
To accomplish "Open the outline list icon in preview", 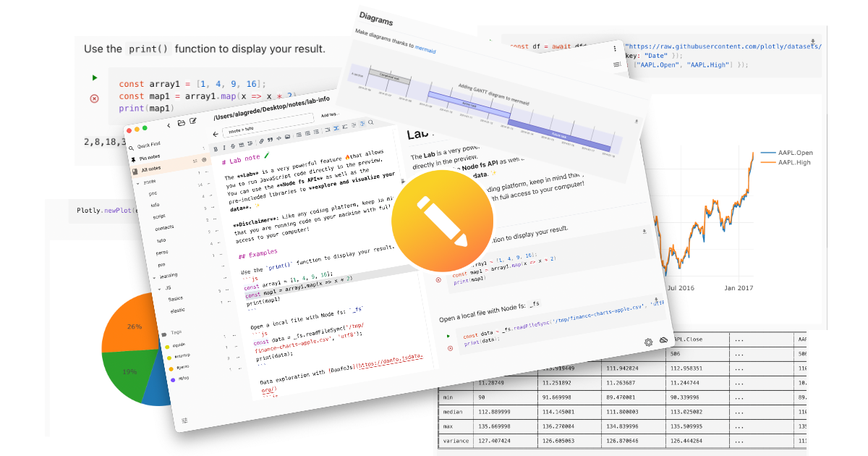I will (x=617, y=64).
